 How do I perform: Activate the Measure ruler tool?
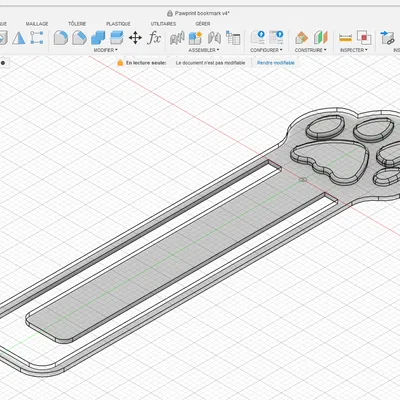click(x=346, y=38)
